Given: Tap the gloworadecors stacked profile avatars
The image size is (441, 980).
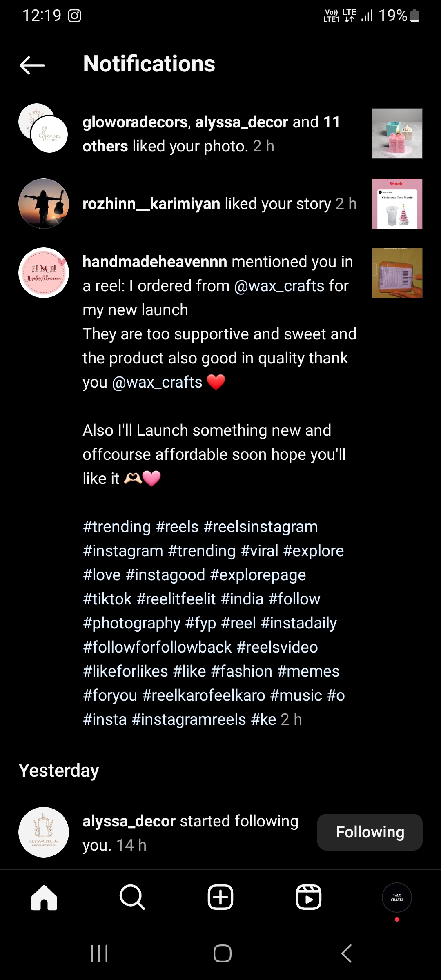Looking at the screenshot, I should click(43, 128).
